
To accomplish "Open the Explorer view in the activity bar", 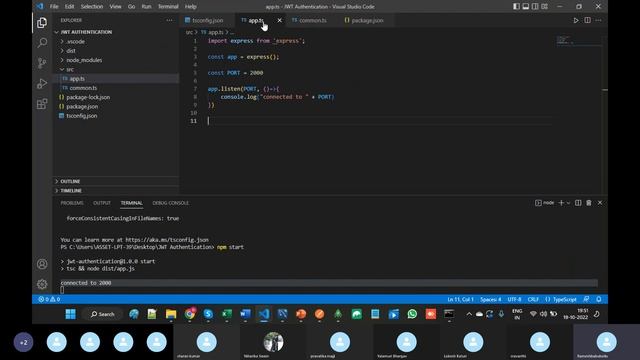I will (42, 23).
